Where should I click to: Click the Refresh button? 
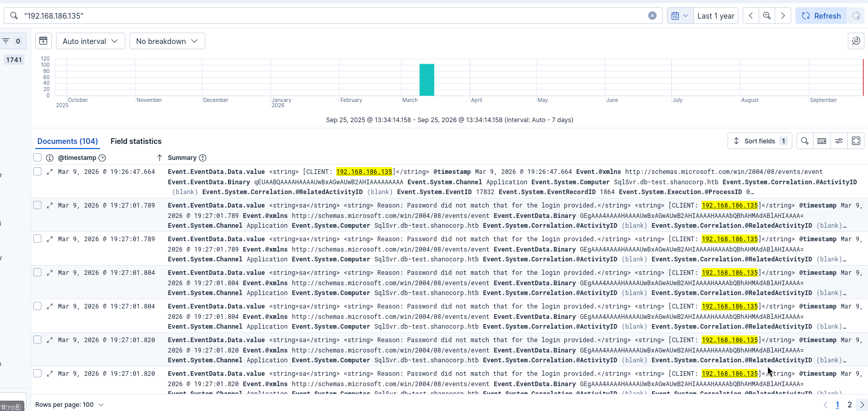[821, 16]
